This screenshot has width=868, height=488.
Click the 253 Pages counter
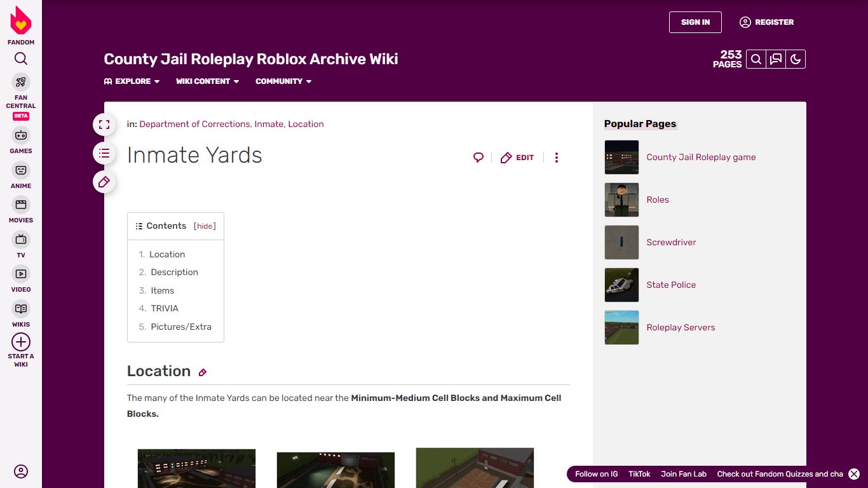(728, 59)
